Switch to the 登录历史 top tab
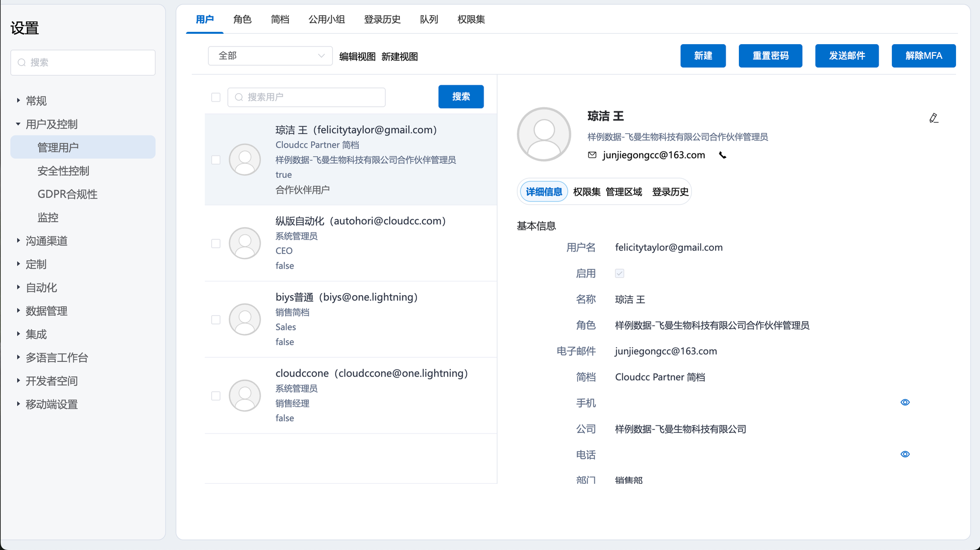 coord(382,19)
